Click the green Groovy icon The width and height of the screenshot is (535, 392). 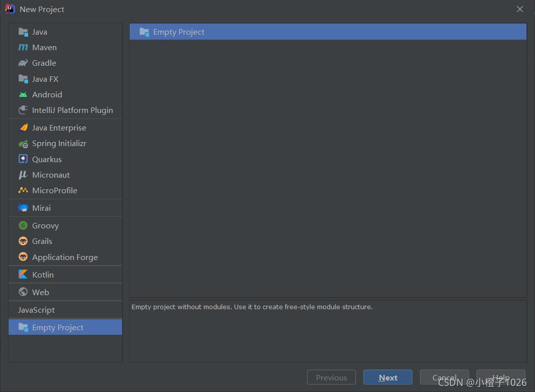[x=23, y=225]
